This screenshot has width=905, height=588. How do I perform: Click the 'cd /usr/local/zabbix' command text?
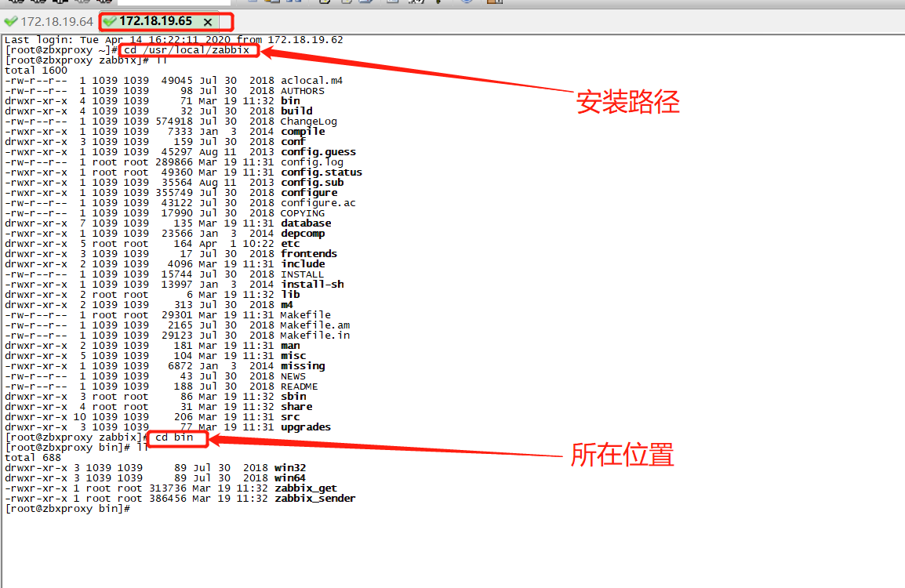(187, 50)
